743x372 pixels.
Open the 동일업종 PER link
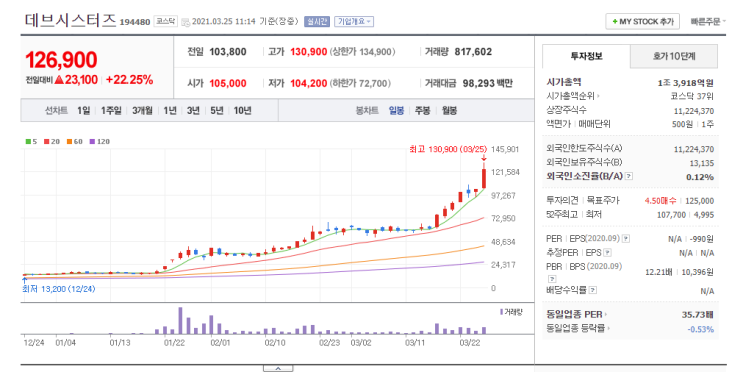coord(576,314)
